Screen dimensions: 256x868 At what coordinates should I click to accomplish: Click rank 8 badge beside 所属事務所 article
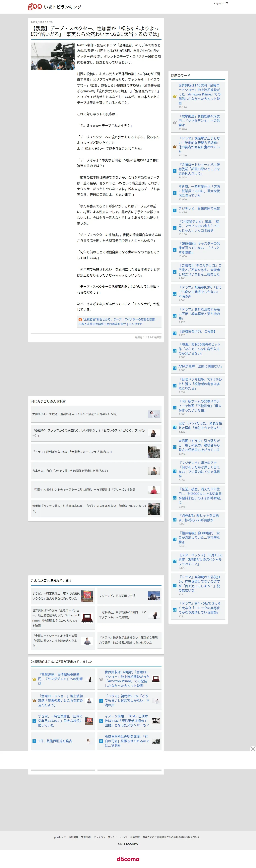point(101,741)
